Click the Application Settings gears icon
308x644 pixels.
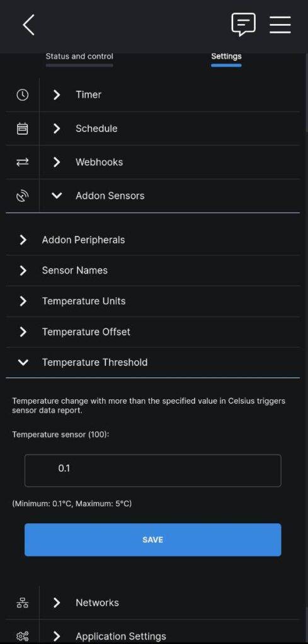coord(22,636)
